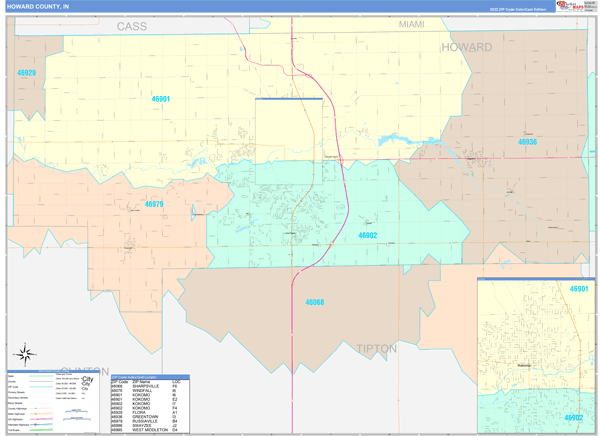Click the compass rose icon
This screenshot has width=600, height=436.
pos(27,354)
